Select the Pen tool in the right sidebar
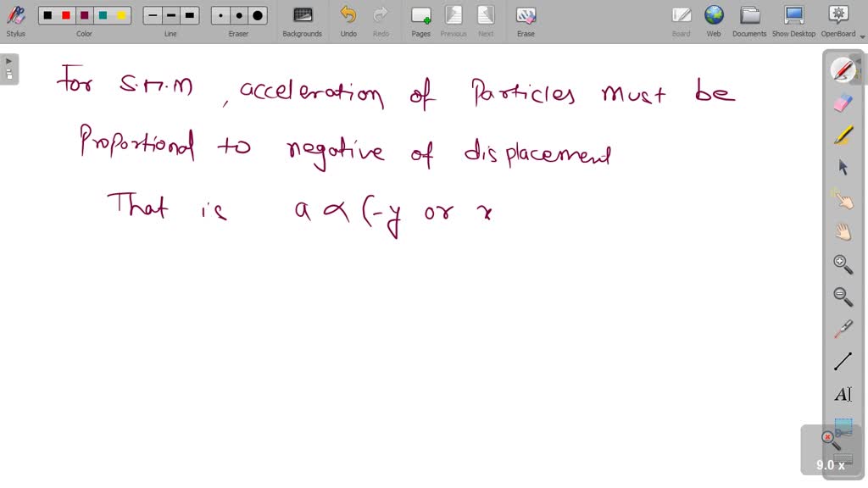Screen dimensions: 868x488 tap(843, 69)
